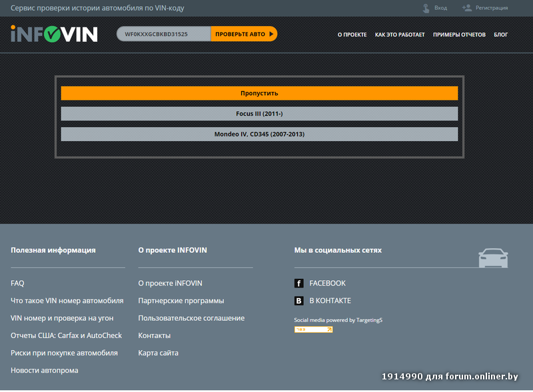Click the ПРОВЕРЬТЕ АВТО button

pyautogui.click(x=244, y=34)
